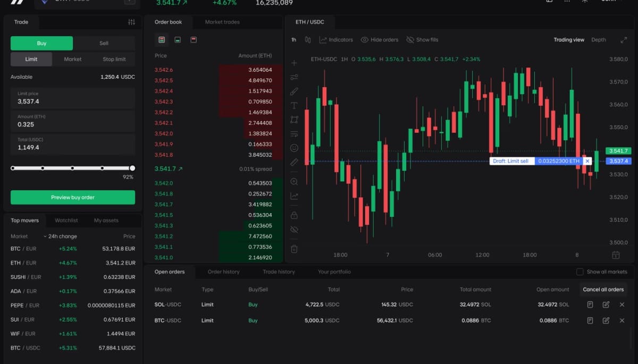This screenshot has height=364, width=638.
Task: View details of SOL-USDC open order
Action: [x=590, y=304]
